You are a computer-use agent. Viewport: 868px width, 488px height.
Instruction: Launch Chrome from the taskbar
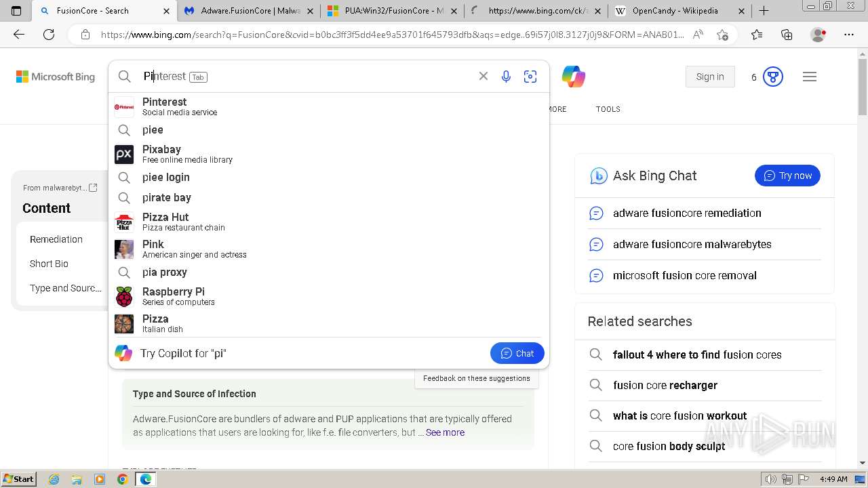click(x=122, y=479)
